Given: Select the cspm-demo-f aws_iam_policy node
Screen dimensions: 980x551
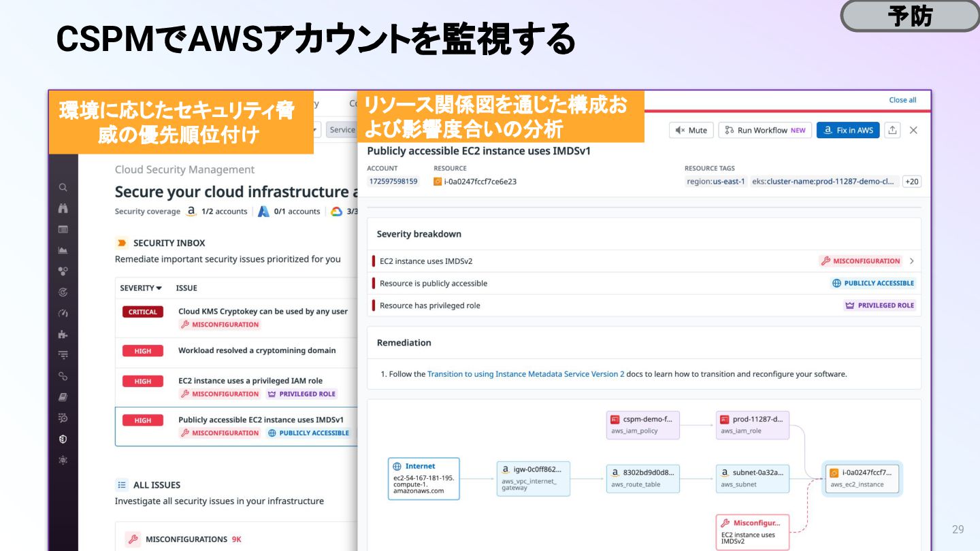Looking at the screenshot, I should point(643,424).
